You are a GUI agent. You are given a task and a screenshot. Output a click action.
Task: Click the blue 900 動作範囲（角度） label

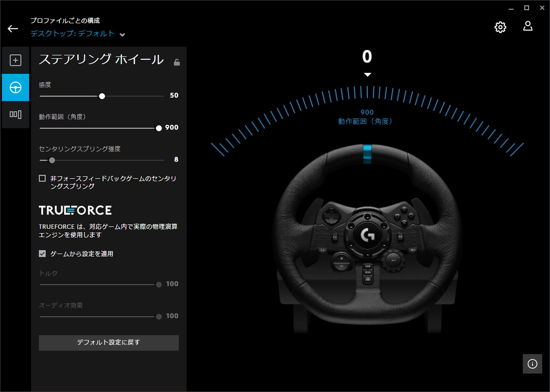365,117
